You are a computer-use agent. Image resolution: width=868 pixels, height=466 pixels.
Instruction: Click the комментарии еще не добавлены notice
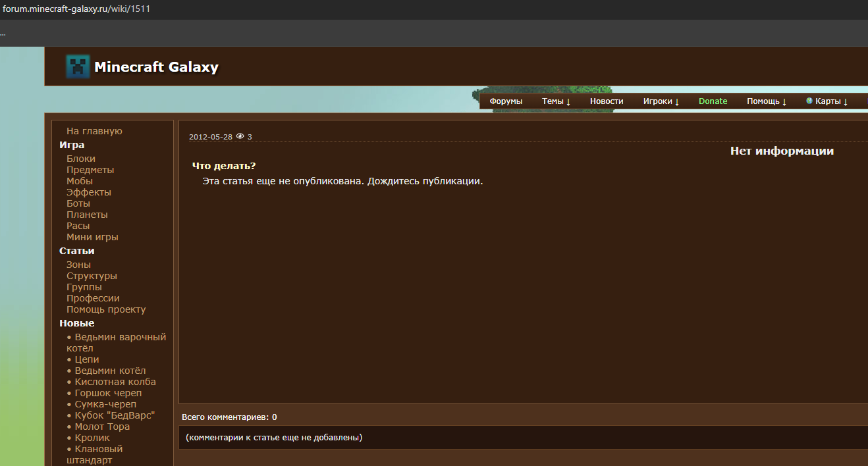[x=274, y=437]
